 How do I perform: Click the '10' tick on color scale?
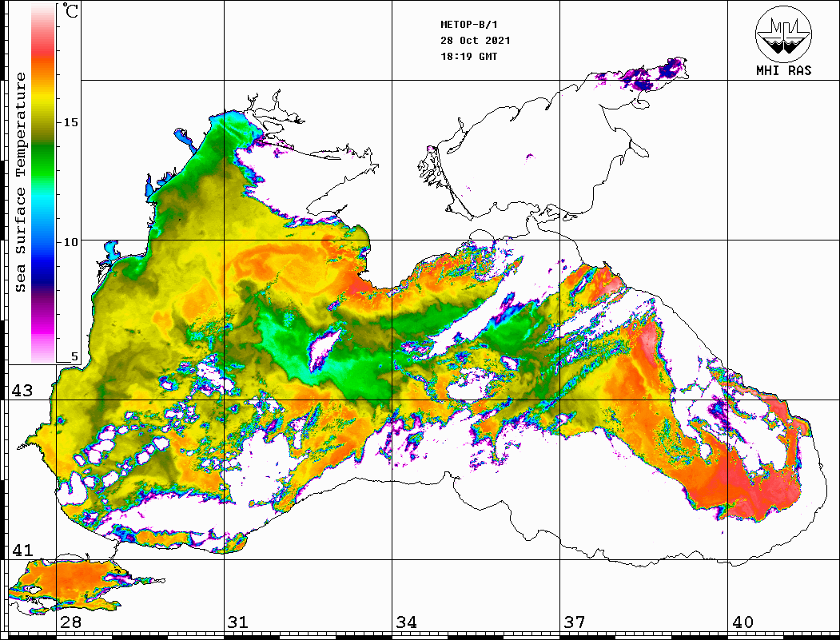click(x=70, y=242)
